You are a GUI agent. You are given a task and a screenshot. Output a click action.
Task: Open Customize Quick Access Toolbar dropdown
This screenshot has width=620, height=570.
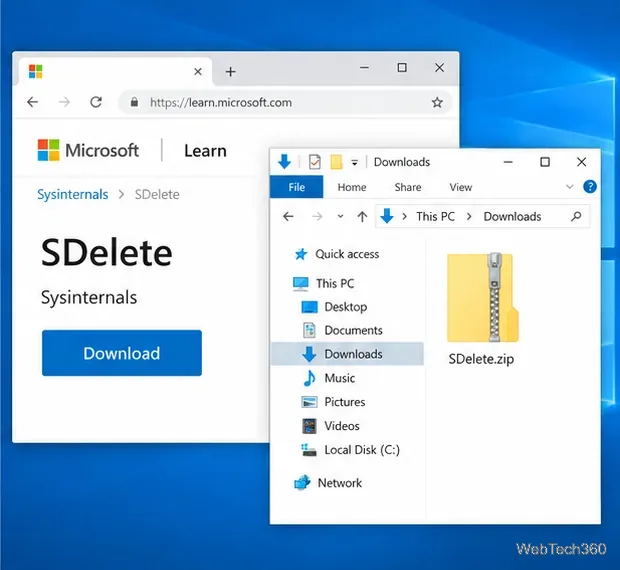355,162
